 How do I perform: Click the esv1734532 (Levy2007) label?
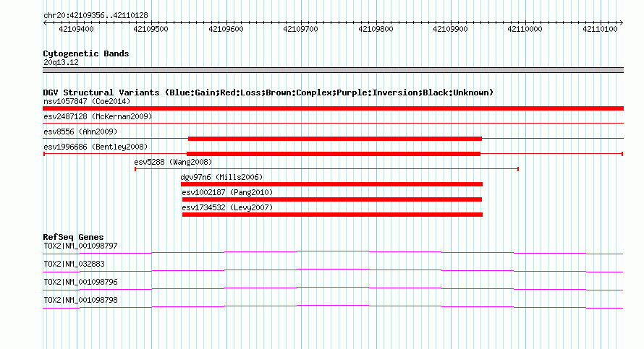[227, 207]
